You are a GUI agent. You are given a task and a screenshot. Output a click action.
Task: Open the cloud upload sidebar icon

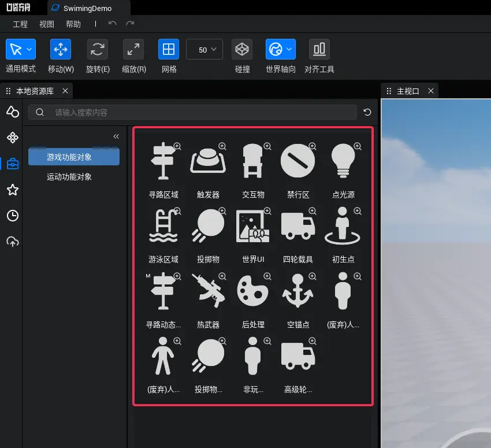[13, 242]
